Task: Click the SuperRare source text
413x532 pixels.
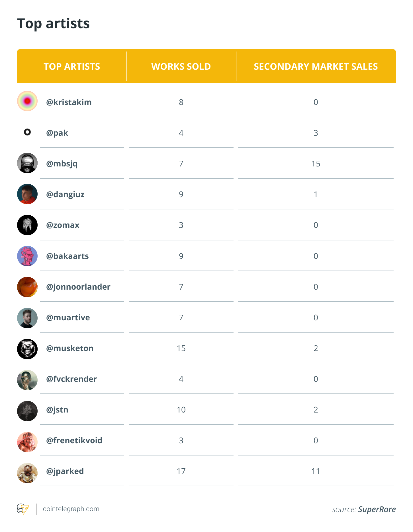Action: [x=377, y=509]
